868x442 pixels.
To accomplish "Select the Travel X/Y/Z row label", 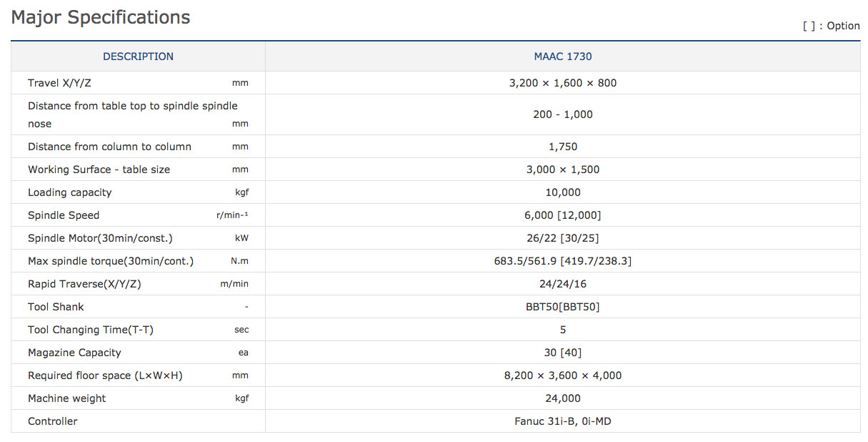I will (59, 83).
